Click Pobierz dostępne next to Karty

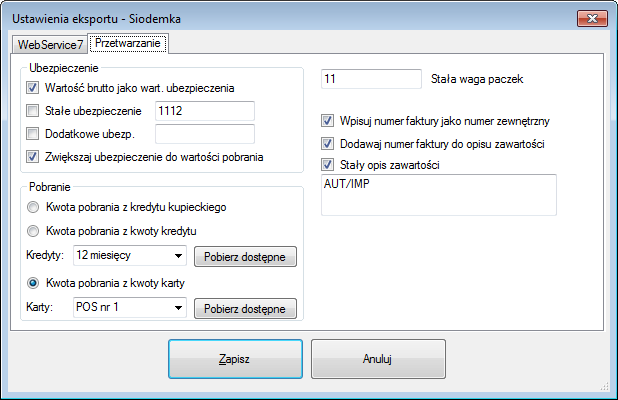pyautogui.click(x=245, y=309)
